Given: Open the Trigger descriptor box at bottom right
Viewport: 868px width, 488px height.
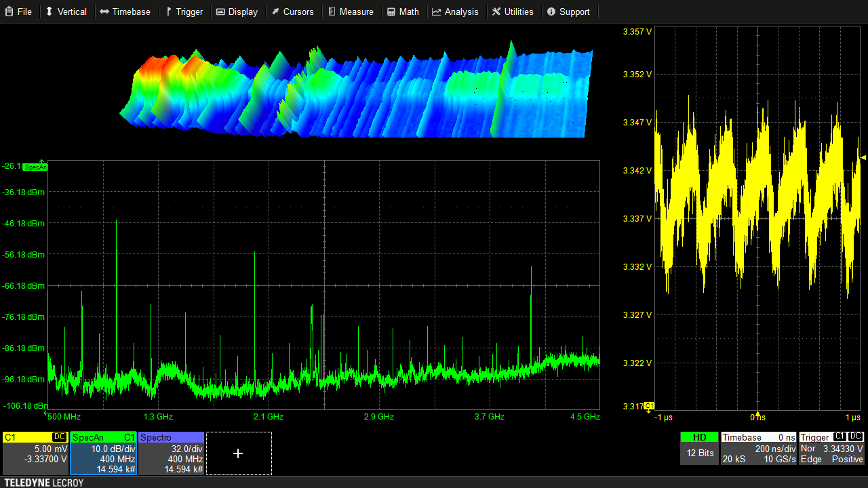Looking at the screenshot, I should pos(831,448).
